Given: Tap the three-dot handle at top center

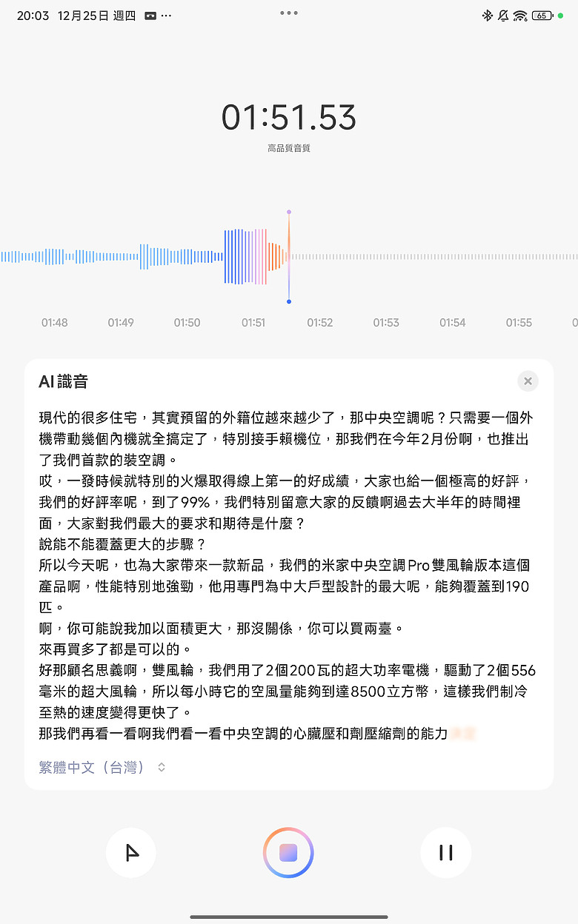Looking at the screenshot, I should 289,13.
